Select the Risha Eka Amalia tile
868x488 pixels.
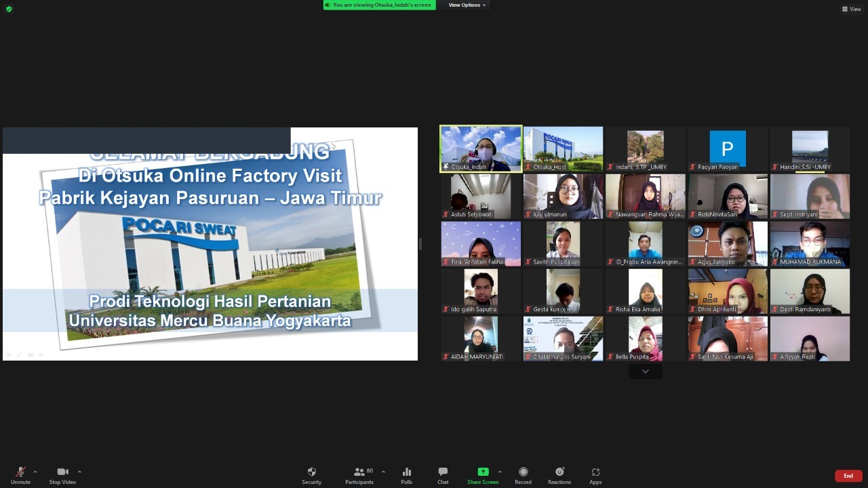tap(645, 291)
